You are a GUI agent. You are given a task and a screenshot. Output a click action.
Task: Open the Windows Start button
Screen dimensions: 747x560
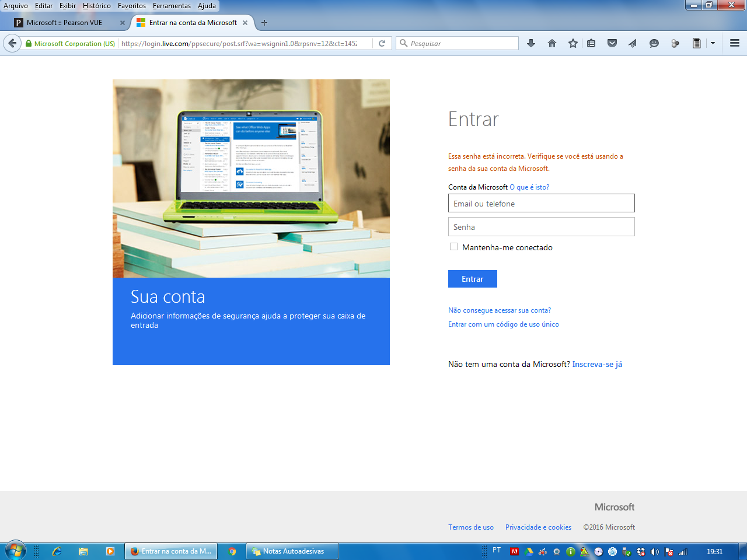(15, 551)
